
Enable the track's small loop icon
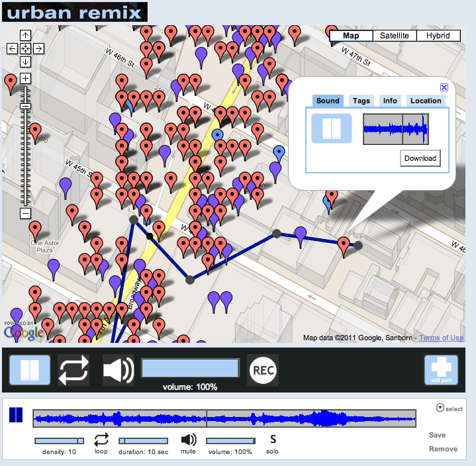pos(101,440)
